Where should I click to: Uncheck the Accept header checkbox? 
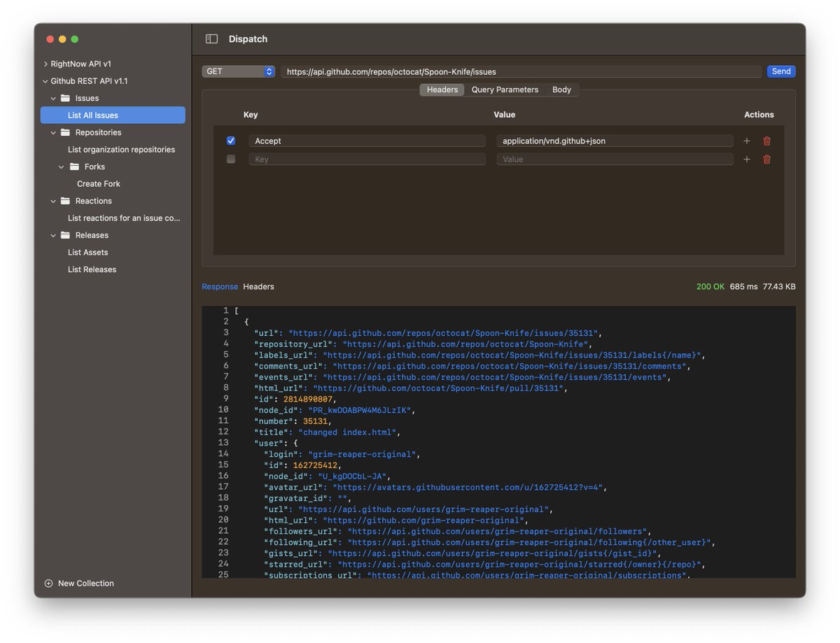(x=231, y=141)
